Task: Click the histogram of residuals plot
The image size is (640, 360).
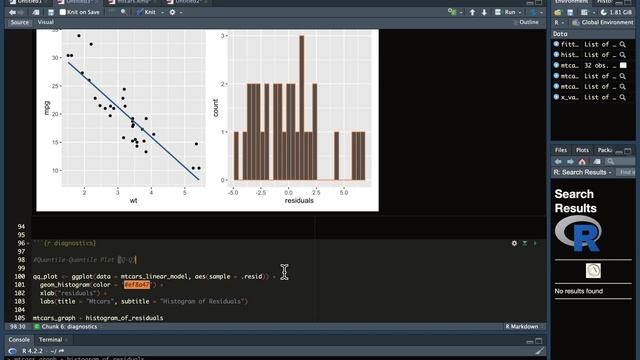Action: tap(293, 118)
